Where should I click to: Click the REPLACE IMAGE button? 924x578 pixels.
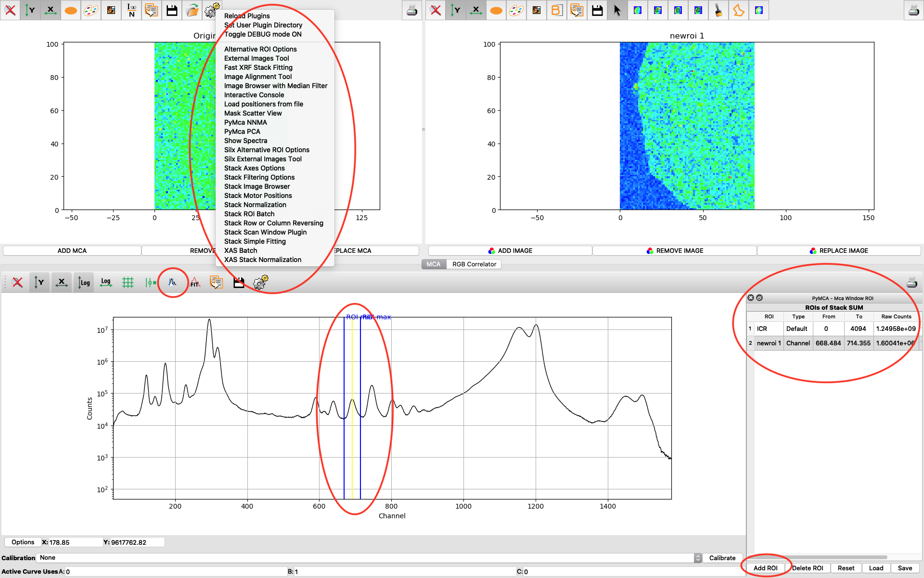(839, 250)
